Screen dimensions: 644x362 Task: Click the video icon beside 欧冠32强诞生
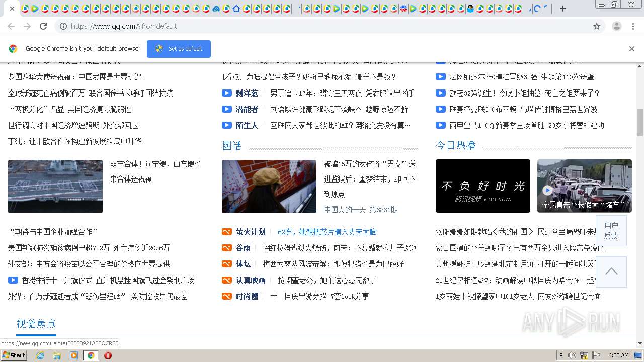point(440,93)
